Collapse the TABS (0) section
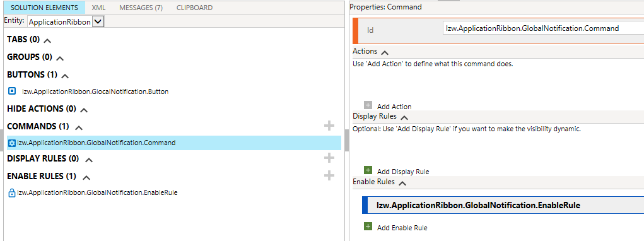This screenshot has height=241, width=644. tap(48, 40)
